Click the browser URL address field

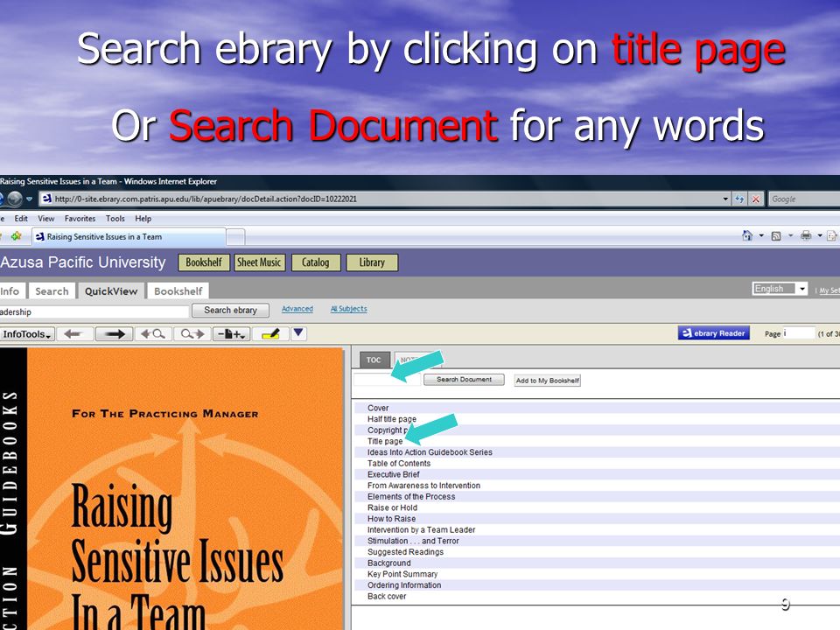381,199
